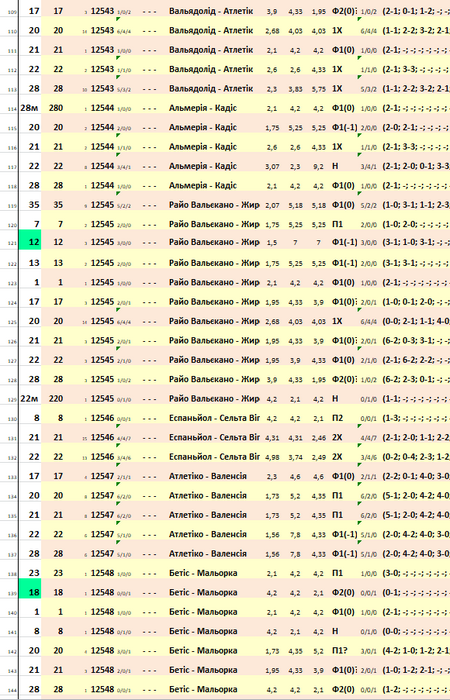
Task: Select Райо Вальєкано cell in row 119
Action: [x=214, y=205]
